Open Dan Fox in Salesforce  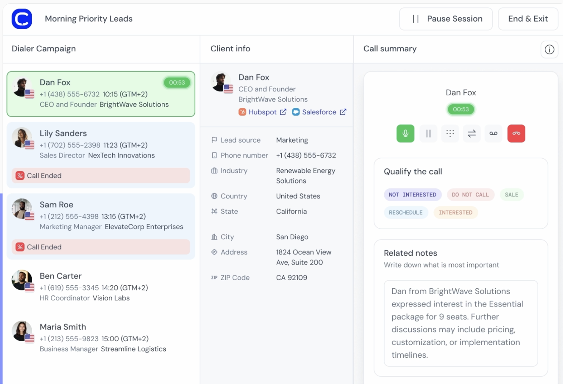319,112
